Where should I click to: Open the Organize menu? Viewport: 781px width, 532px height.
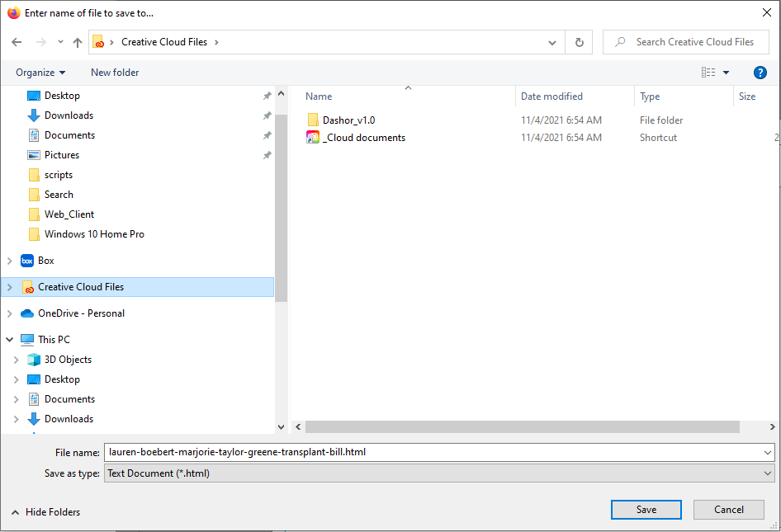[40, 73]
